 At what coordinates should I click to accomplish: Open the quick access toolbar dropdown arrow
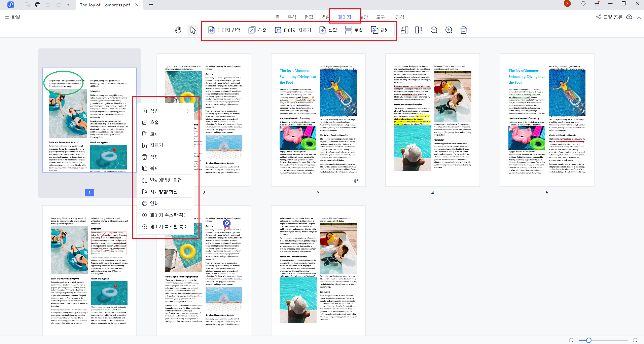click(68, 5)
